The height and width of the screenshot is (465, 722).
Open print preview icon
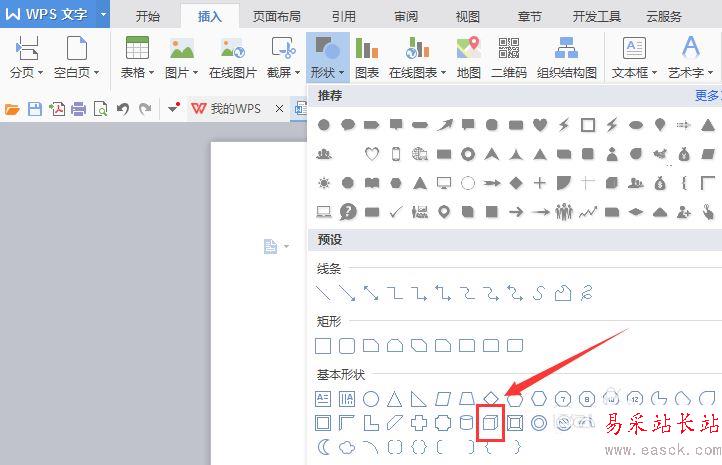[x=100, y=109]
